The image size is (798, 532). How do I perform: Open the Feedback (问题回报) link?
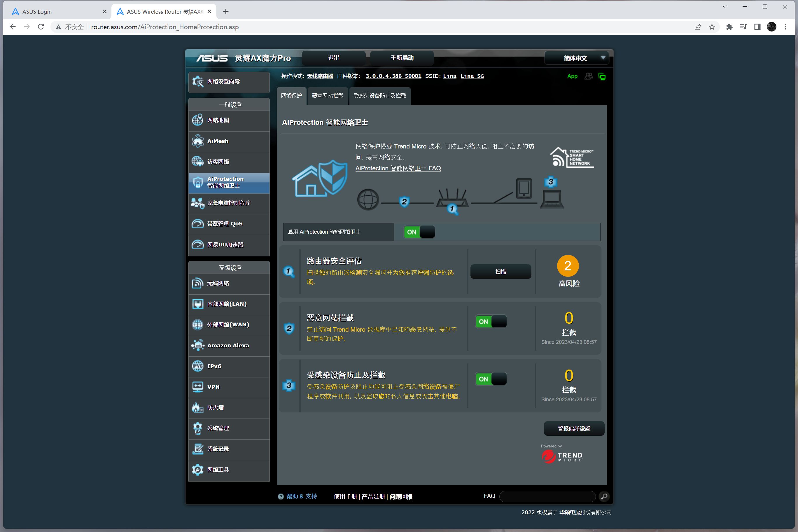(401, 496)
